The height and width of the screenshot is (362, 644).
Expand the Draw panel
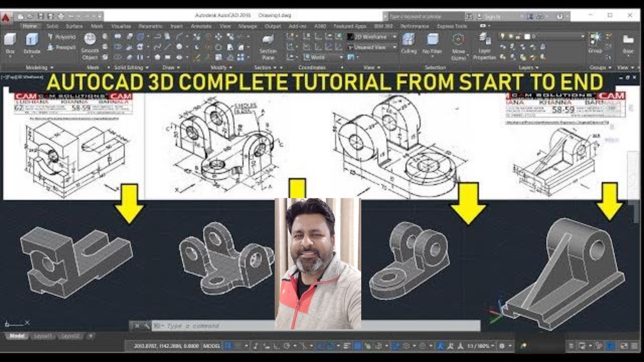171,67
